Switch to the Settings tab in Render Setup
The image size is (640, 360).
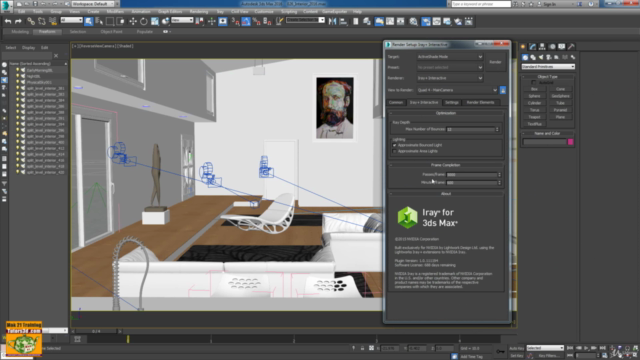point(452,102)
